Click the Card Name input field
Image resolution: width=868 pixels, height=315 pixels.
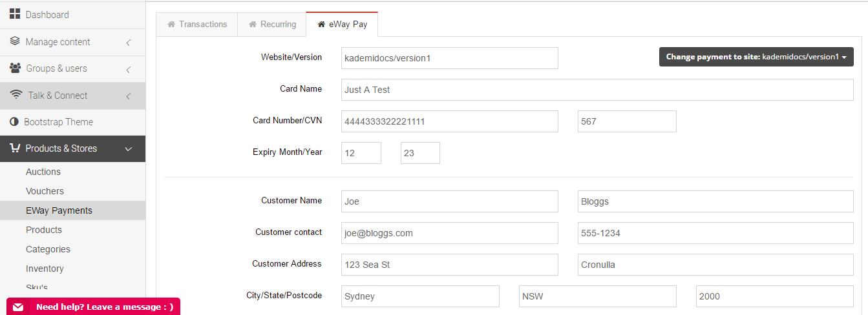pyautogui.click(x=597, y=90)
